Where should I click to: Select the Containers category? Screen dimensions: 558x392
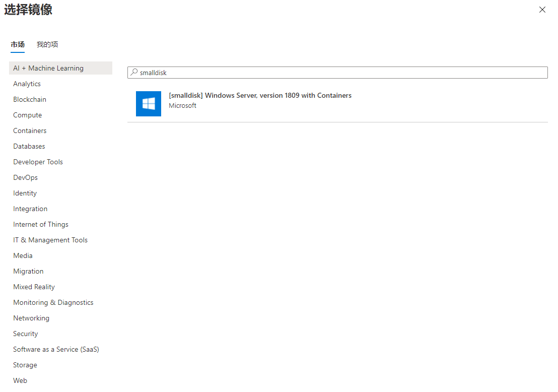(x=30, y=130)
